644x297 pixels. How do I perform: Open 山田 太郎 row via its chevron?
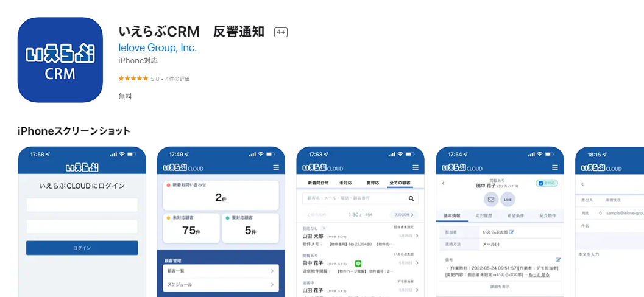(417, 236)
